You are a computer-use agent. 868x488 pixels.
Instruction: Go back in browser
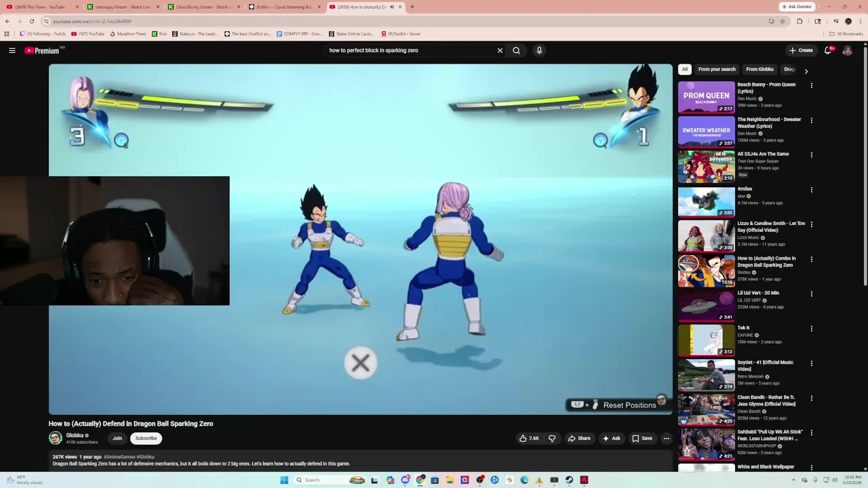tap(7, 21)
